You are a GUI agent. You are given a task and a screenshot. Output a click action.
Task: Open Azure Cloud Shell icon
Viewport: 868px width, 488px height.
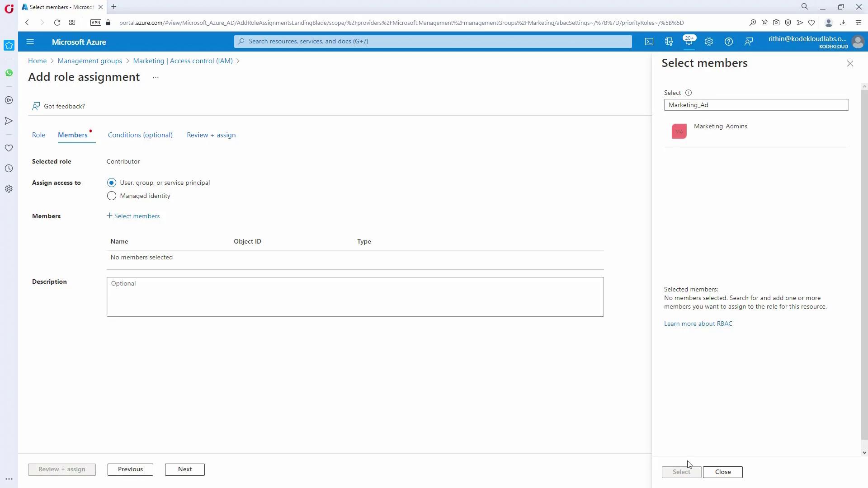pyautogui.click(x=649, y=42)
